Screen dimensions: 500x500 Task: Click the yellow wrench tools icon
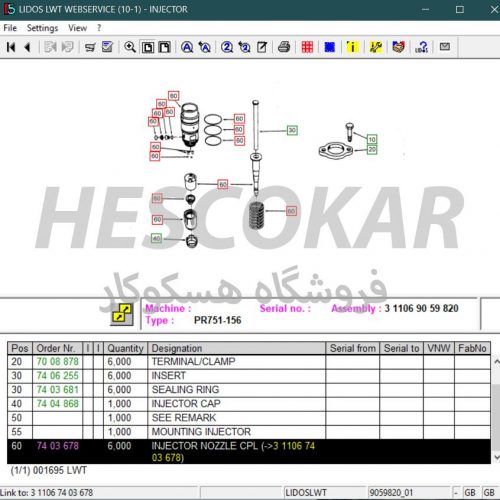coord(376,47)
